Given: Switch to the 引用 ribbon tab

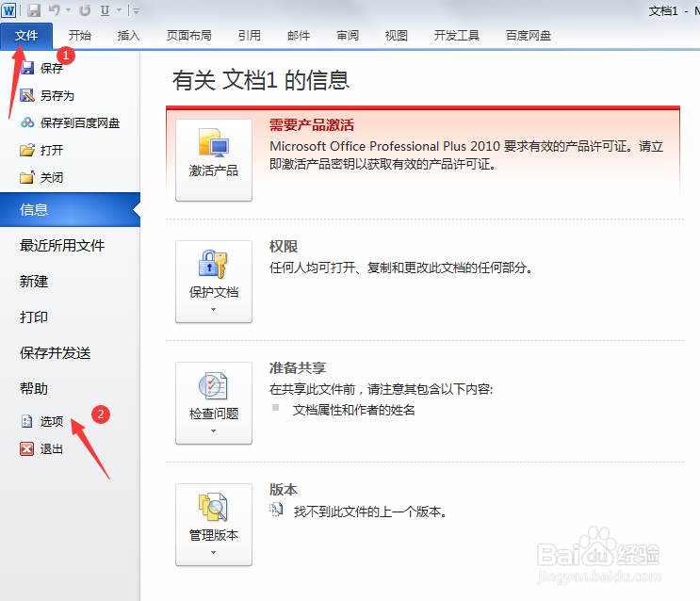Looking at the screenshot, I should click(249, 35).
